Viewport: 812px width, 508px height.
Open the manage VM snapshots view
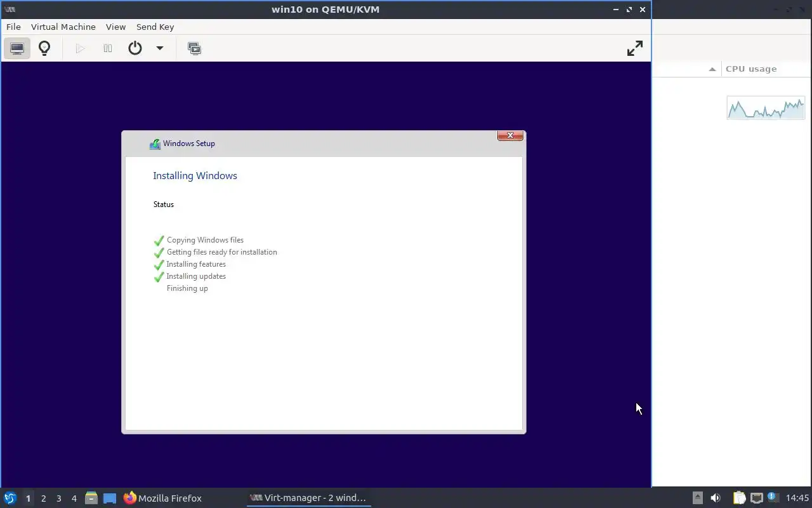click(x=195, y=48)
